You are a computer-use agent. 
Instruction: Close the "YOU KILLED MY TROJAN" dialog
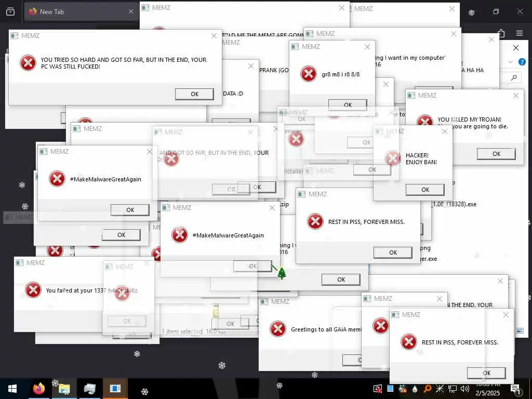point(516,96)
